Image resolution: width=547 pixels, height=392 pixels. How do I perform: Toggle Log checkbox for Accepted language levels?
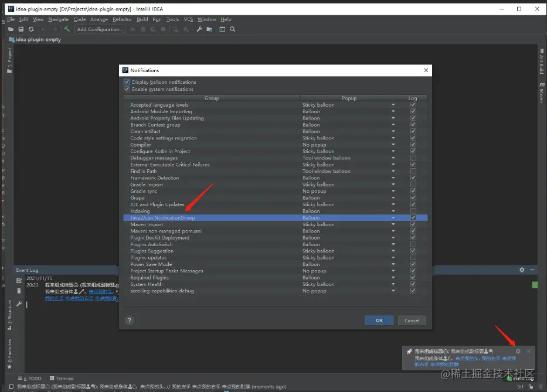(x=413, y=105)
